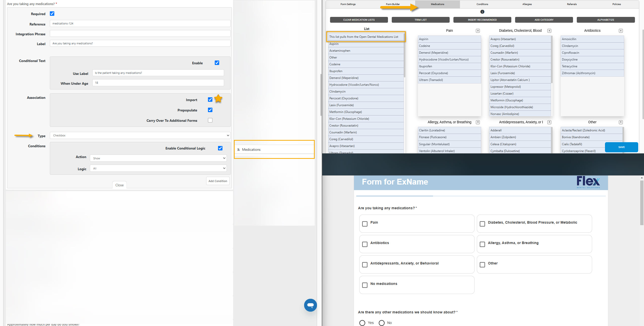Click the Label input field
This screenshot has width=644, height=326.
[140, 43]
